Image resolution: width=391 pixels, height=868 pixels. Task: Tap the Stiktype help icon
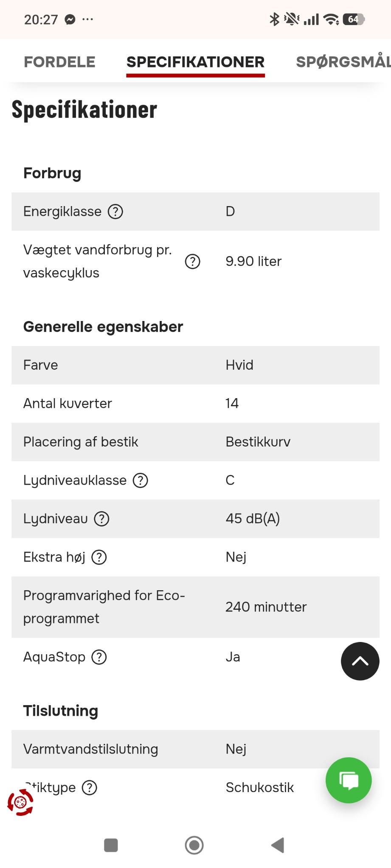tap(90, 787)
